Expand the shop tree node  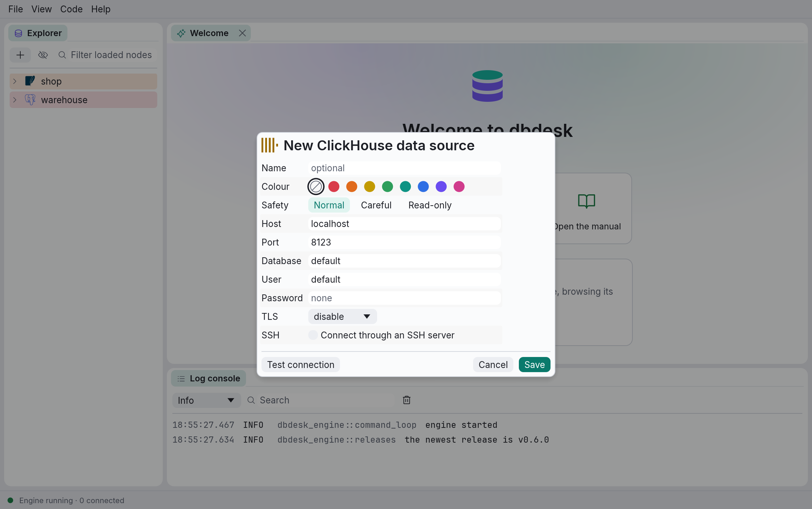click(x=15, y=81)
